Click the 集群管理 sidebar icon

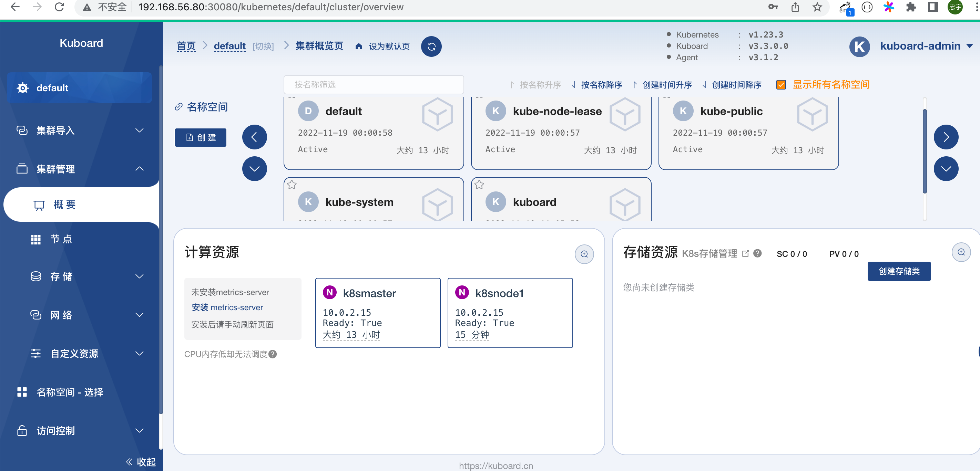pyautogui.click(x=22, y=169)
